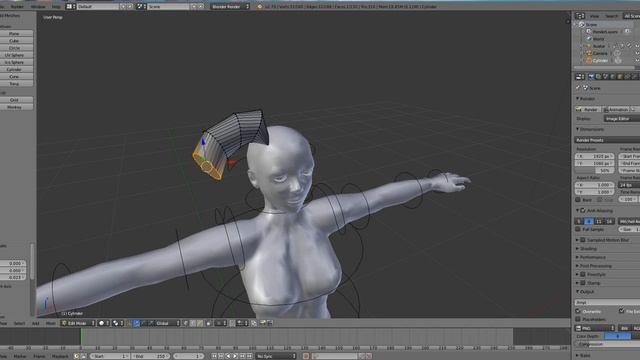This screenshot has width=640, height=360.
Task: Open the Edit Mode interaction mode dropdown
Action: pyautogui.click(x=78, y=323)
